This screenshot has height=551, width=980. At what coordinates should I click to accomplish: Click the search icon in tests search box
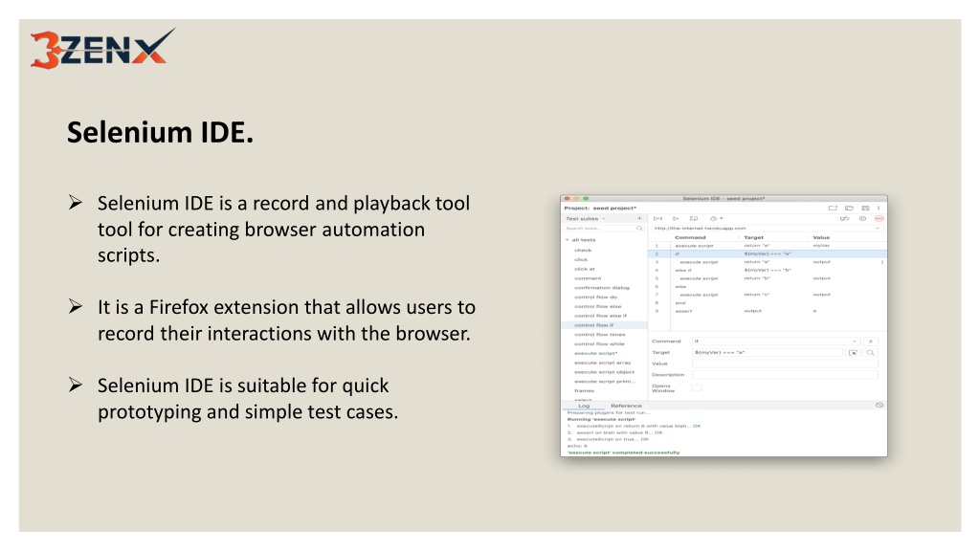pyautogui.click(x=638, y=229)
